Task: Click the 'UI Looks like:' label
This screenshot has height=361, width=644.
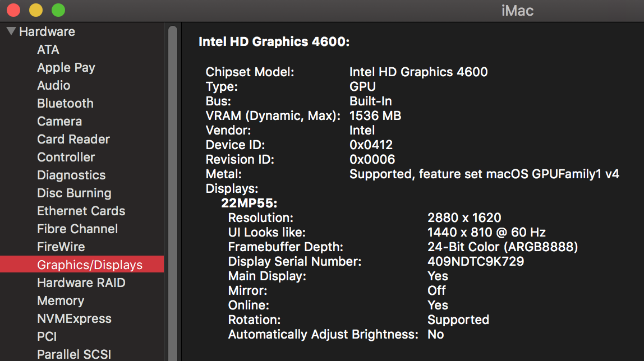Action: click(x=267, y=232)
